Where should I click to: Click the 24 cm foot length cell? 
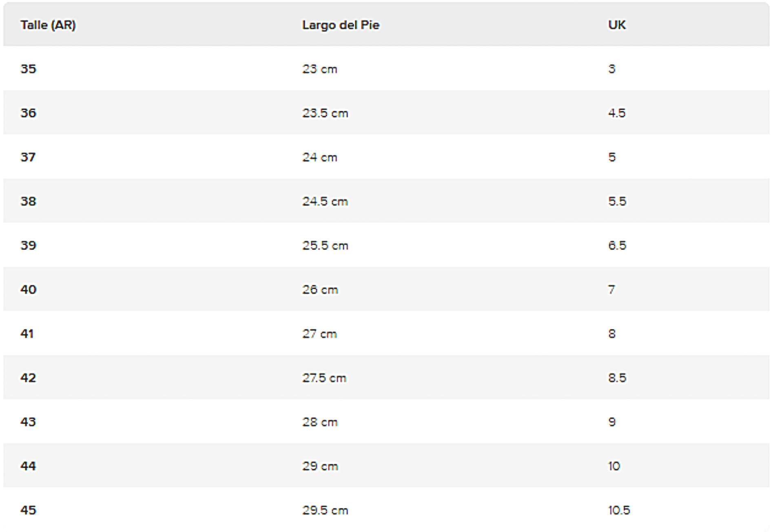[320, 157]
